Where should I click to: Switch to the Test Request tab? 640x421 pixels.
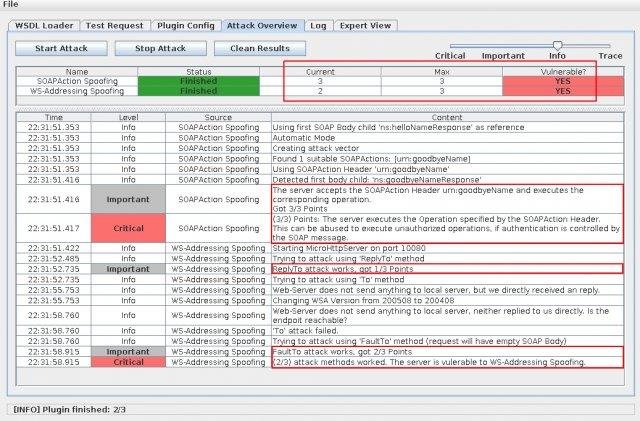(x=114, y=26)
